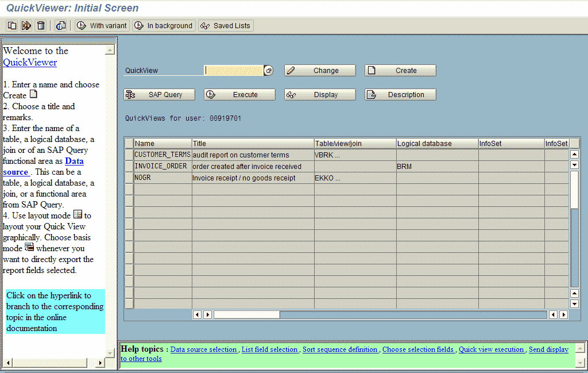Screen dimensions: 588x373
Task: Open the search help beside QuickView field
Action: (269, 70)
